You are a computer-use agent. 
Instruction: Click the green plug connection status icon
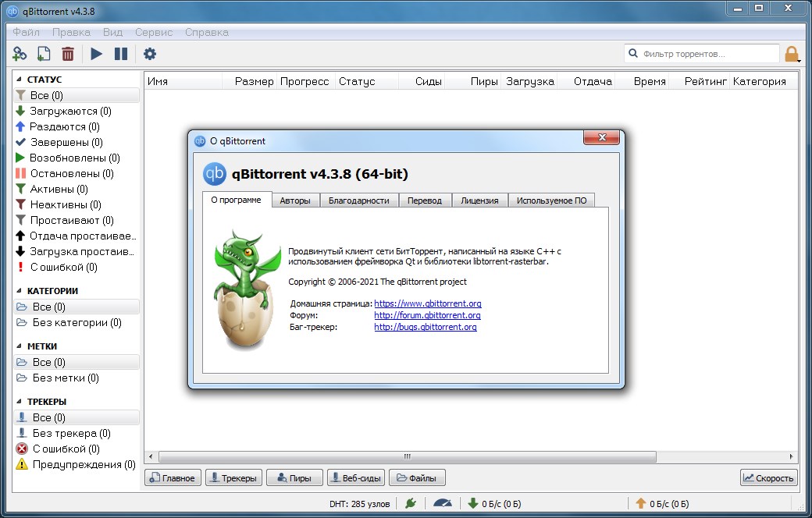click(x=411, y=503)
